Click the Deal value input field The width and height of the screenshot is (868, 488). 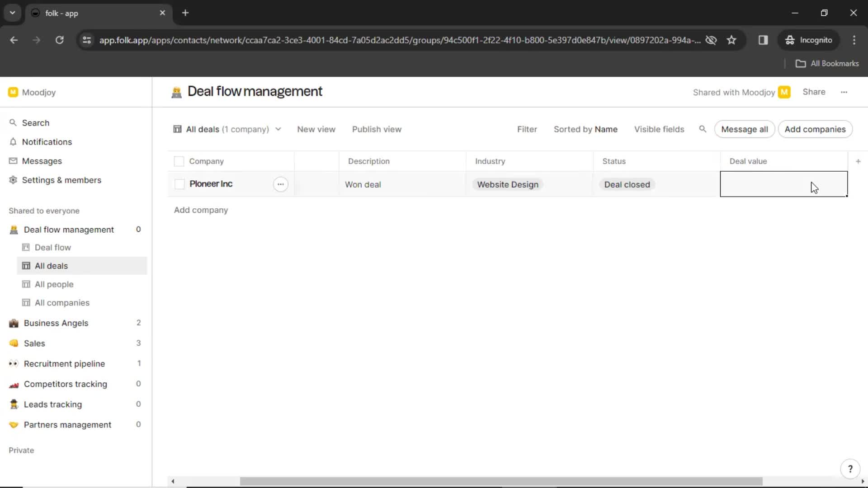783,184
